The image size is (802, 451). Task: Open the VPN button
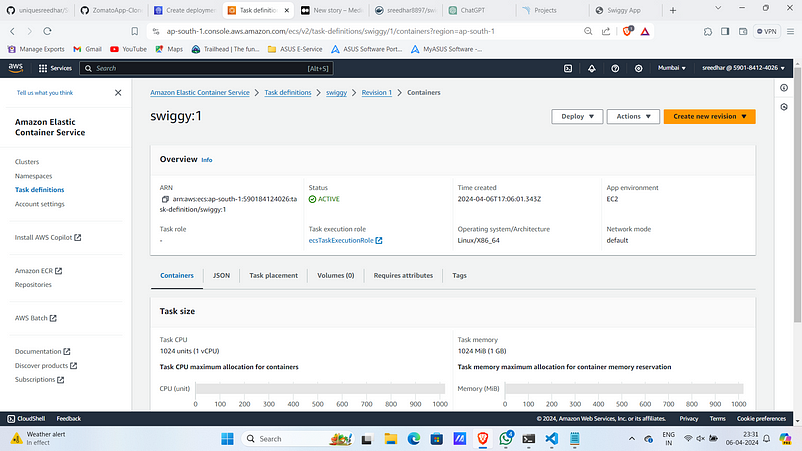tap(766, 31)
